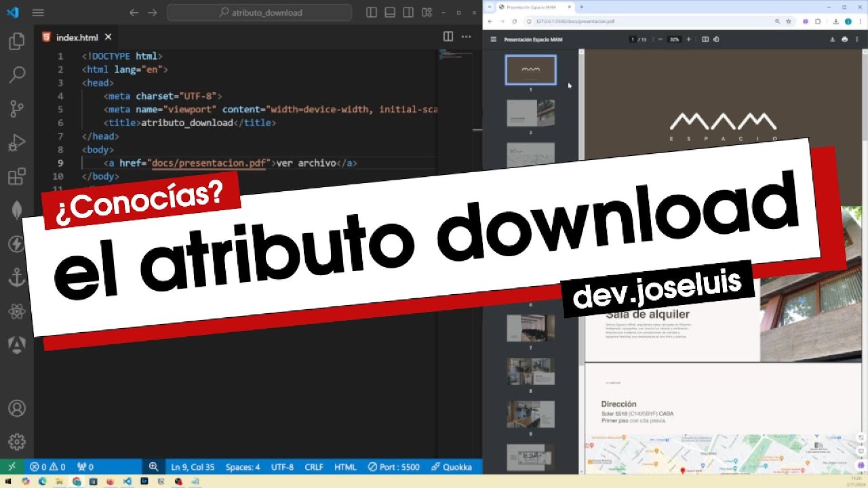
Task: Open the Chrome tab search dropdown
Action: [490, 6]
